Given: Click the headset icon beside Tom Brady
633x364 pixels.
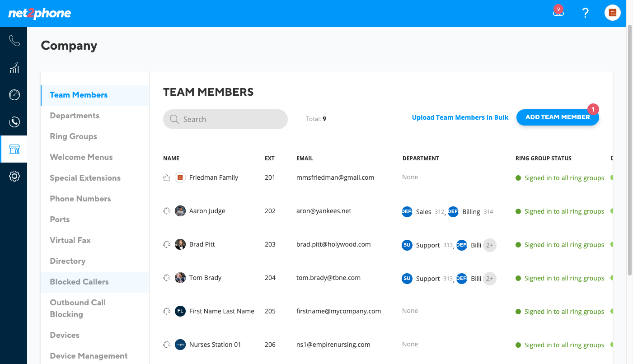Looking at the screenshot, I should pos(166,278).
